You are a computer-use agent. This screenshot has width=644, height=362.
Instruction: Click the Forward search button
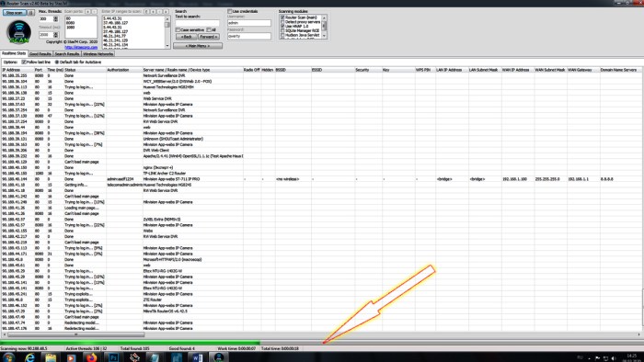(x=209, y=37)
